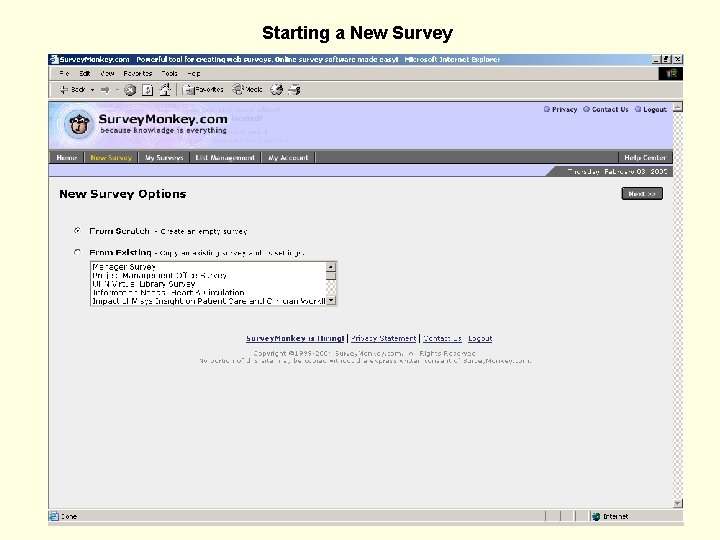
Task: Open the SurveyMonkey is Hiring link
Action: pyautogui.click(x=295, y=338)
